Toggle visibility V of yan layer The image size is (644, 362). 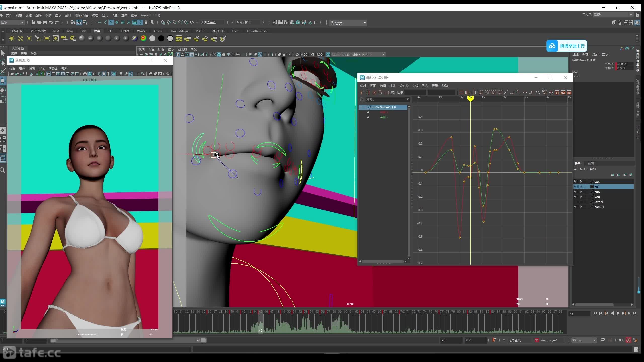tap(575, 182)
